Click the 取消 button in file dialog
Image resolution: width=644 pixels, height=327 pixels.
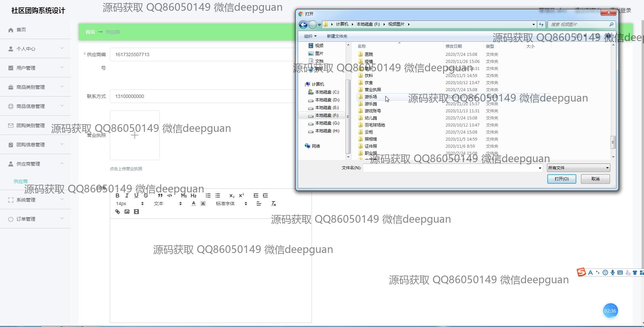click(x=595, y=179)
